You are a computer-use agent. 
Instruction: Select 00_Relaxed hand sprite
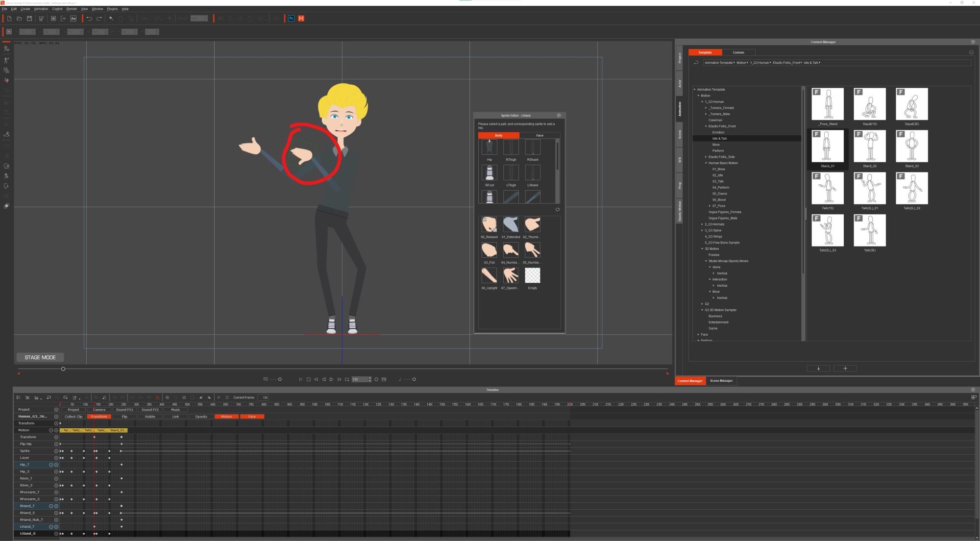click(489, 224)
